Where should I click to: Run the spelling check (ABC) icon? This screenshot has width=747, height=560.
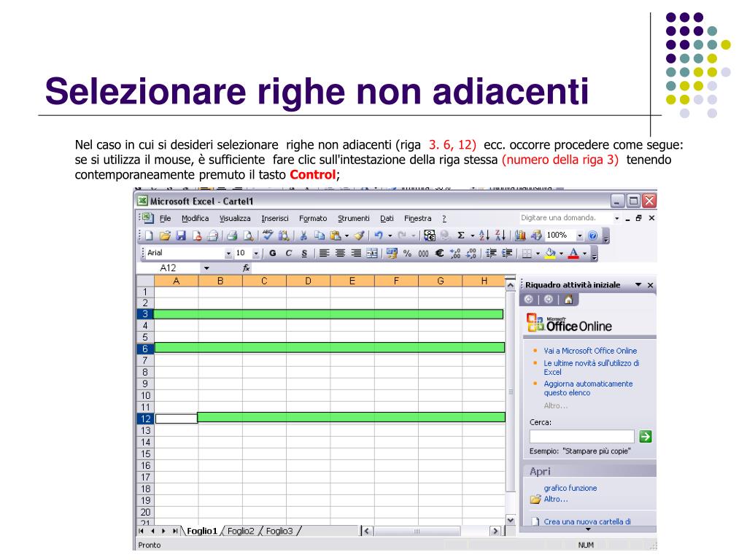click(x=268, y=235)
